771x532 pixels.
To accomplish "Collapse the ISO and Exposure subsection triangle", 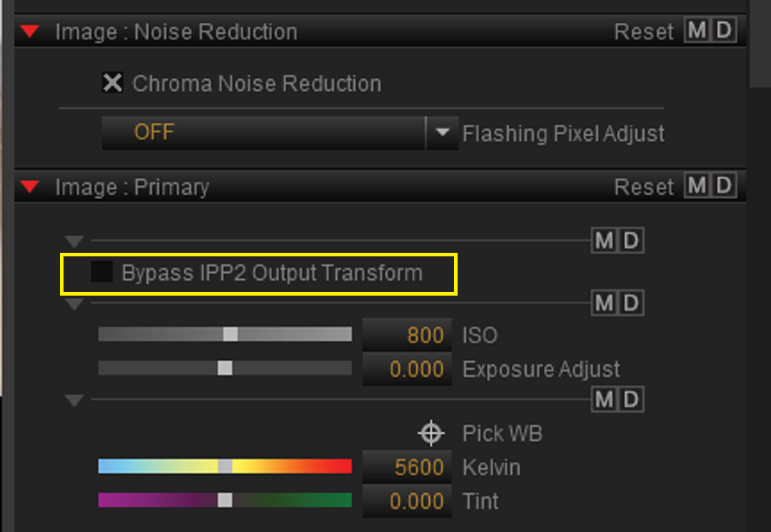I will pyautogui.click(x=74, y=304).
